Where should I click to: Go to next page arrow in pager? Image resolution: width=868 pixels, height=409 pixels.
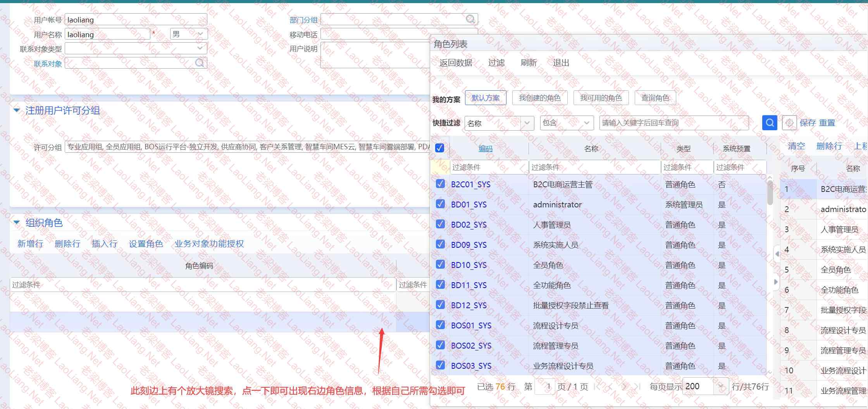click(x=624, y=387)
